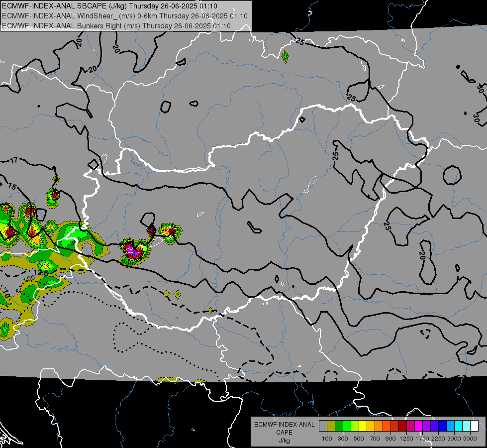This screenshot has width=487, height=448.
Task: Click the dark red swatch in the CAPE legend
Action: click(402, 426)
